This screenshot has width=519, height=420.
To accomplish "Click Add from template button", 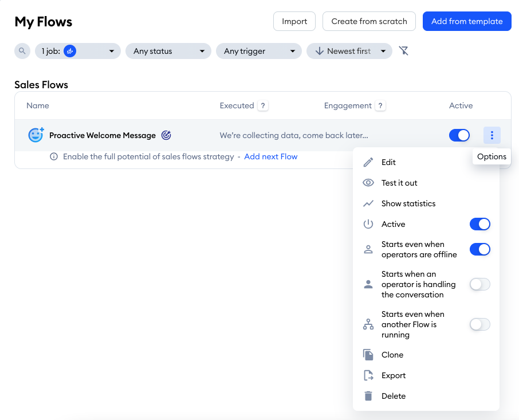I will point(467,21).
